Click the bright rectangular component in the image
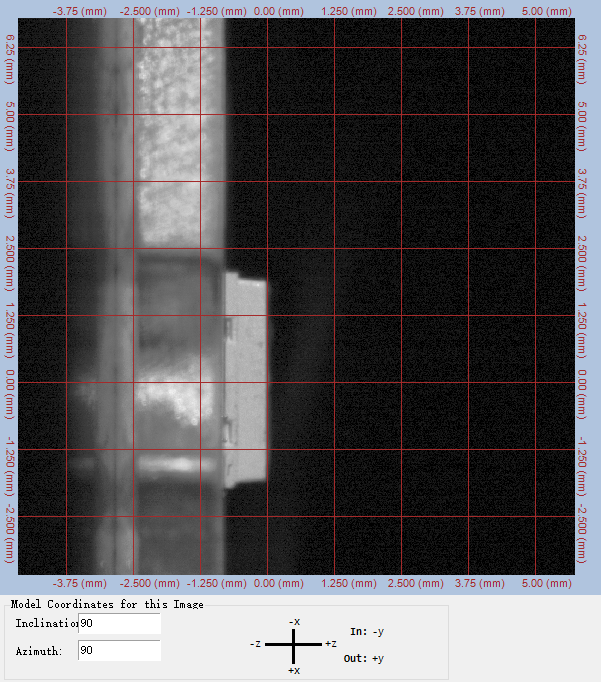 coord(245,380)
